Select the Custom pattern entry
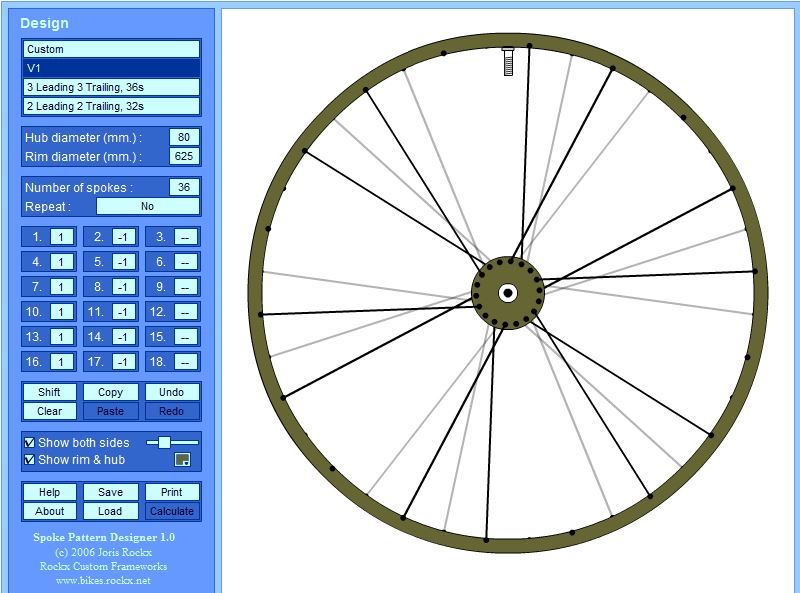800x593 pixels. [x=111, y=49]
